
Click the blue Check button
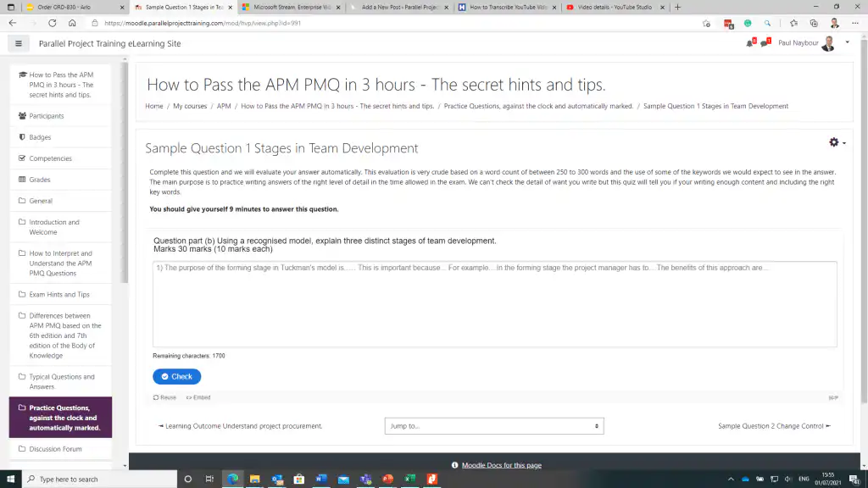(176, 376)
